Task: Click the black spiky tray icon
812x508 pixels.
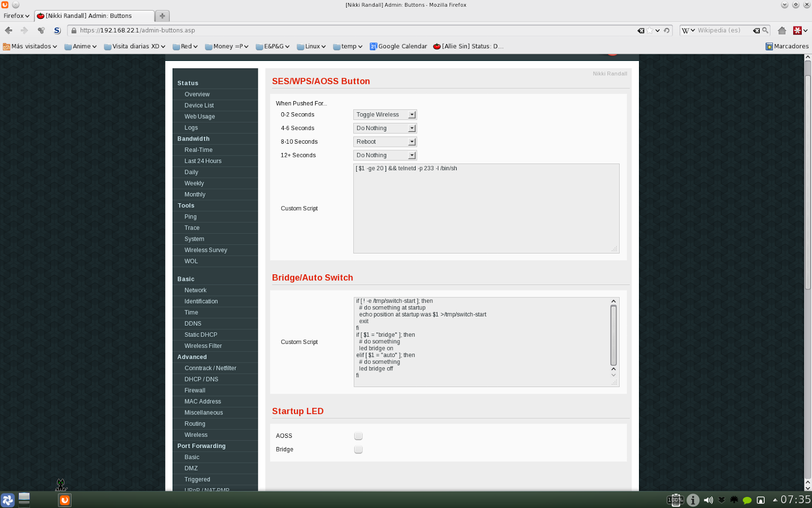Action: point(734,500)
